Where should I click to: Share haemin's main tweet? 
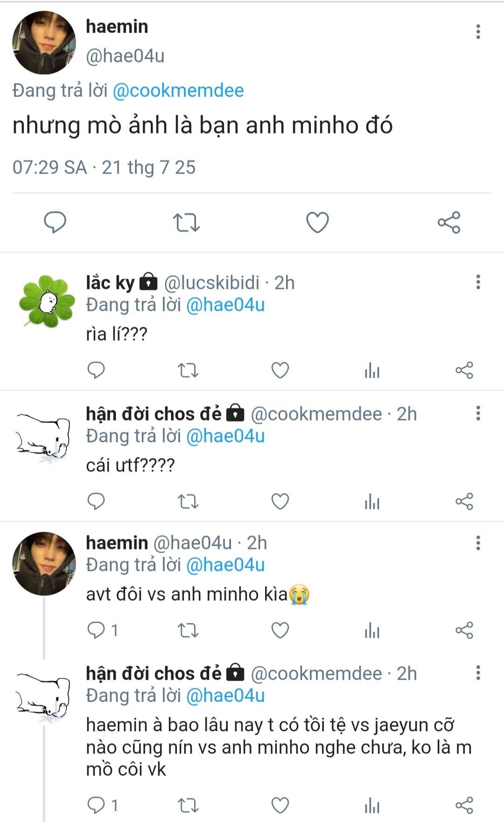point(449,222)
